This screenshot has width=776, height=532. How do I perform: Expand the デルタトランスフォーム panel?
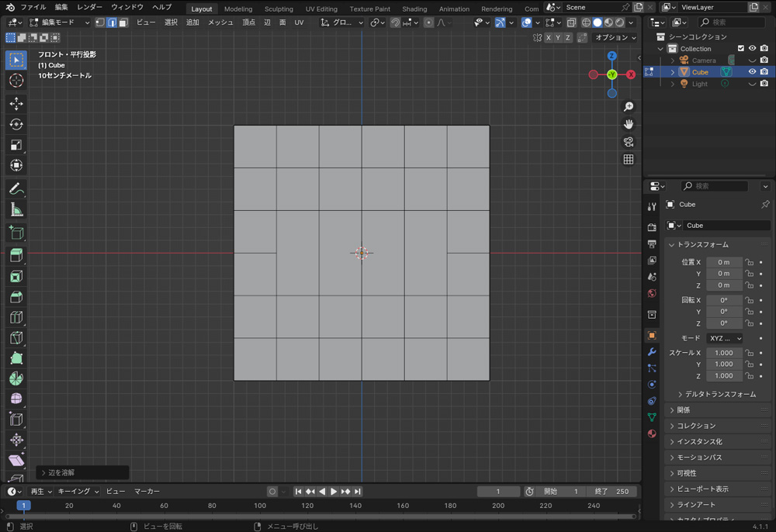(x=717, y=394)
